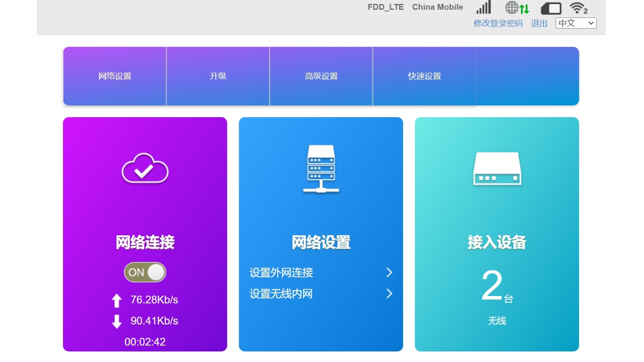This screenshot has width=644, height=362.
Task: Click the cloud checkmark icon
Action: point(145,168)
